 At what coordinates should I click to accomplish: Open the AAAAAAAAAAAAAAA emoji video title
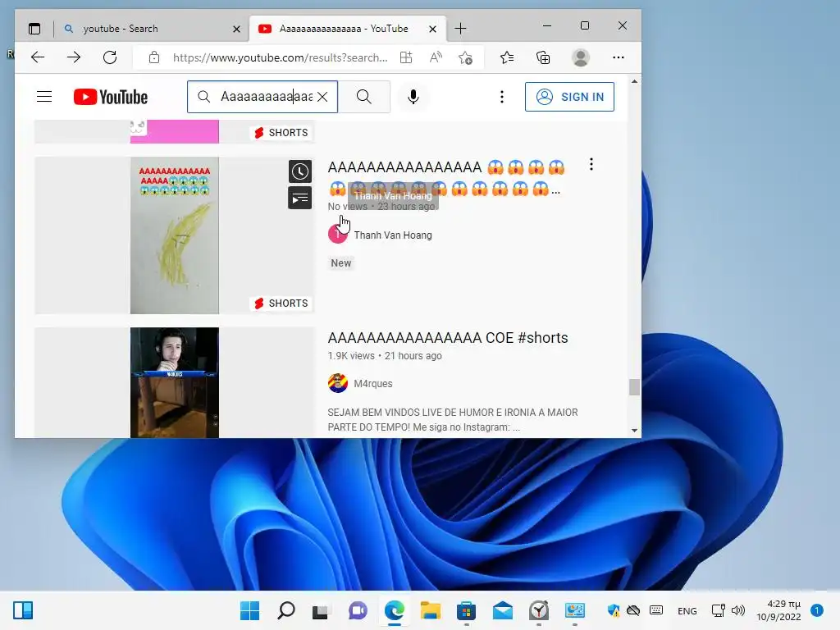tap(446, 178)
